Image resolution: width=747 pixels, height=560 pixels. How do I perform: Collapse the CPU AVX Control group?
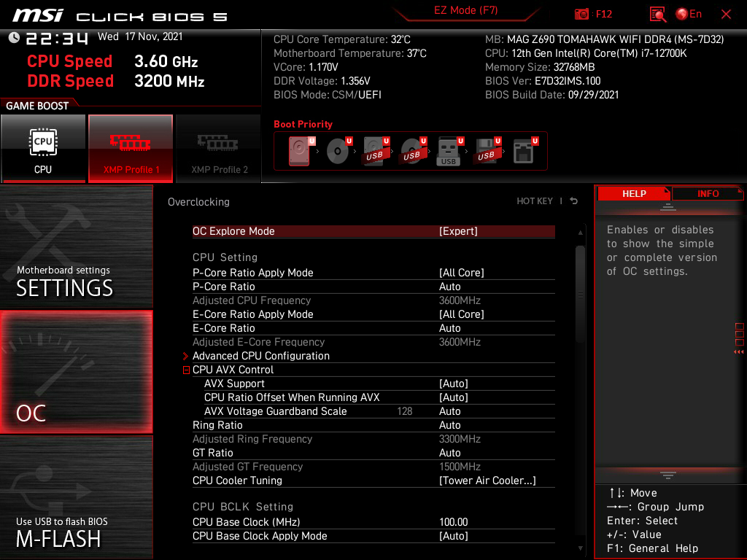[186, 370]
